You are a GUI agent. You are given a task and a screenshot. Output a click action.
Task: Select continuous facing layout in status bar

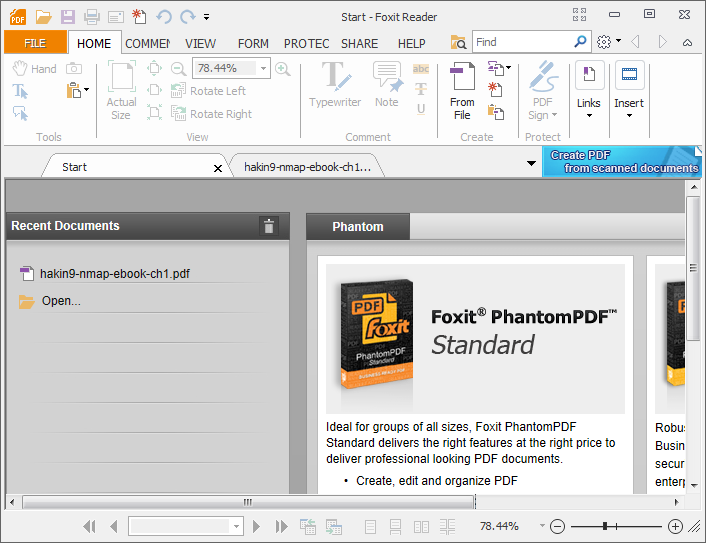coord(447,527)
